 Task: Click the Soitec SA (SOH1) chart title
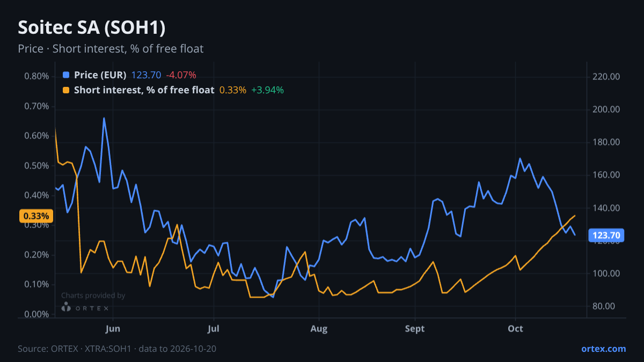[91, 28]
